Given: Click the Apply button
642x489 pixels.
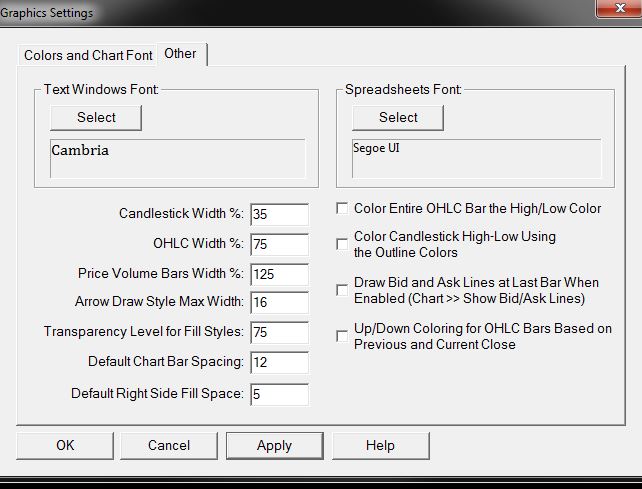Looking at the screenshot, I should coord(275,445).
